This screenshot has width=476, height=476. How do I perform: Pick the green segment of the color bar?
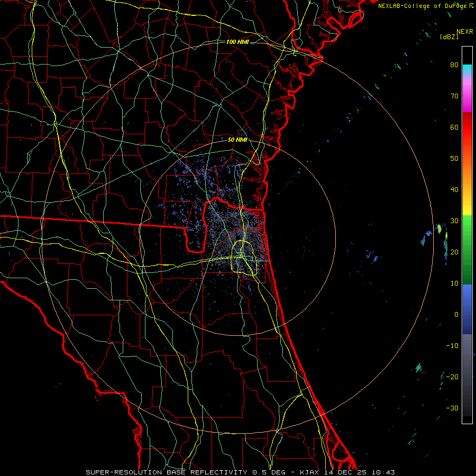click(x=467, y=250)
